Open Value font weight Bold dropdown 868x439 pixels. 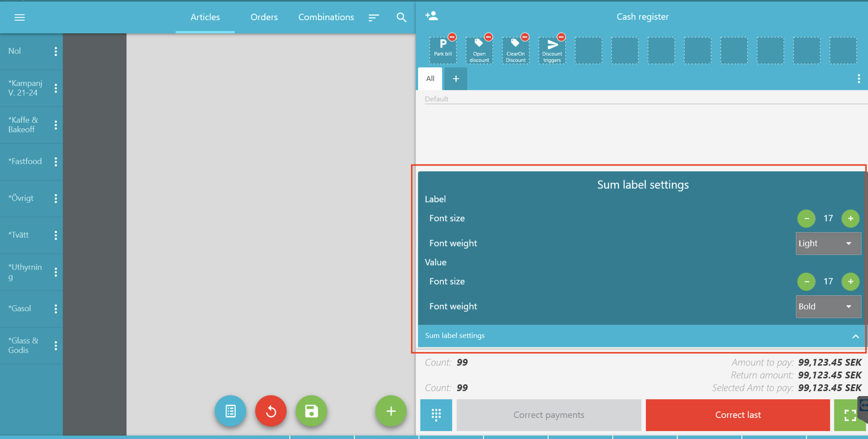tap(828, 306)
